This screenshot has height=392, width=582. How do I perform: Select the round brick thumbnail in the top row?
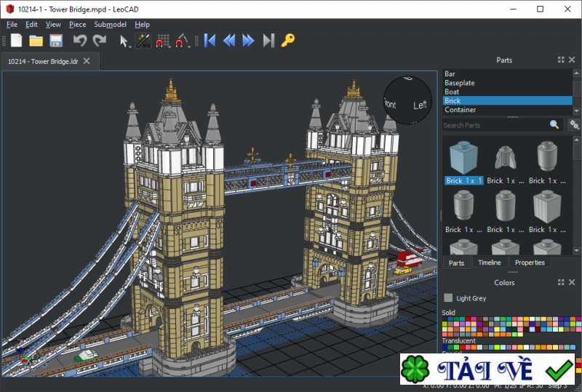tap(547, 156)
